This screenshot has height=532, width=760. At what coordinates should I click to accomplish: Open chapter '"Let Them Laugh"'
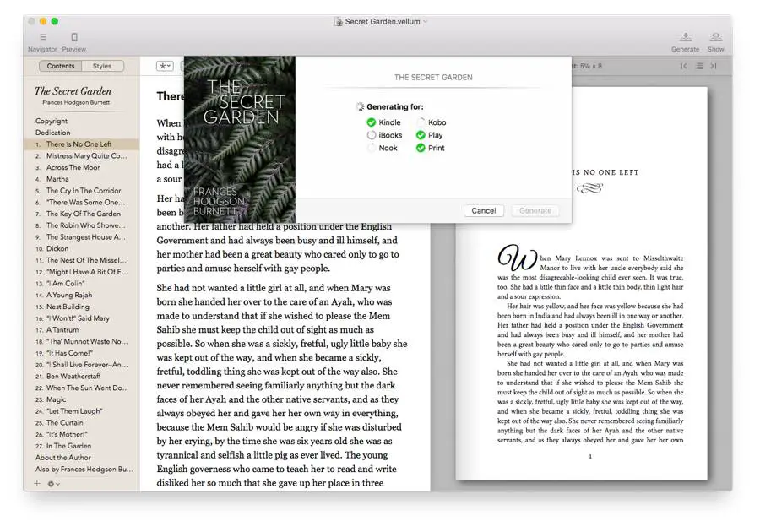pyautogui.click(x=81, y=411)
